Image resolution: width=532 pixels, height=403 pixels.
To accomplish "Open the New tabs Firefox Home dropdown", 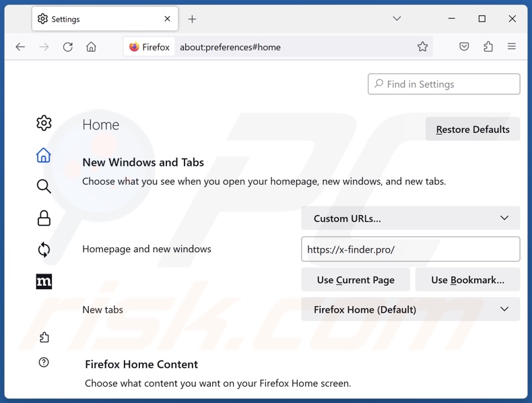I will (x=410, y=309).
